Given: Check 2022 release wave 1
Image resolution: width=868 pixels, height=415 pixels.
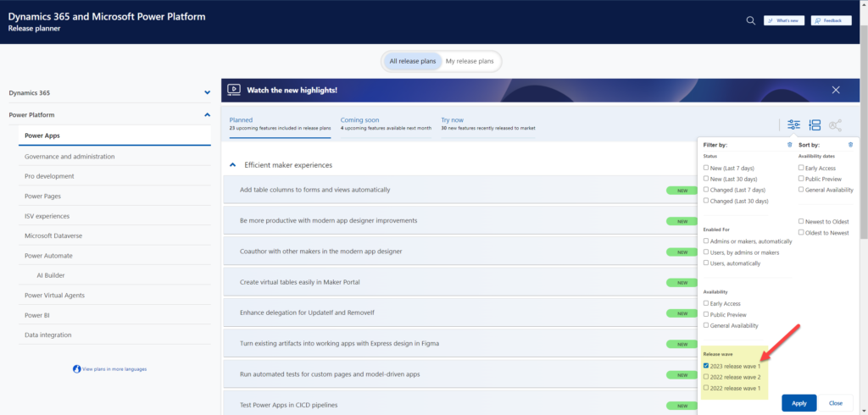Looking at the screenshot, I should tap(706, 388).
